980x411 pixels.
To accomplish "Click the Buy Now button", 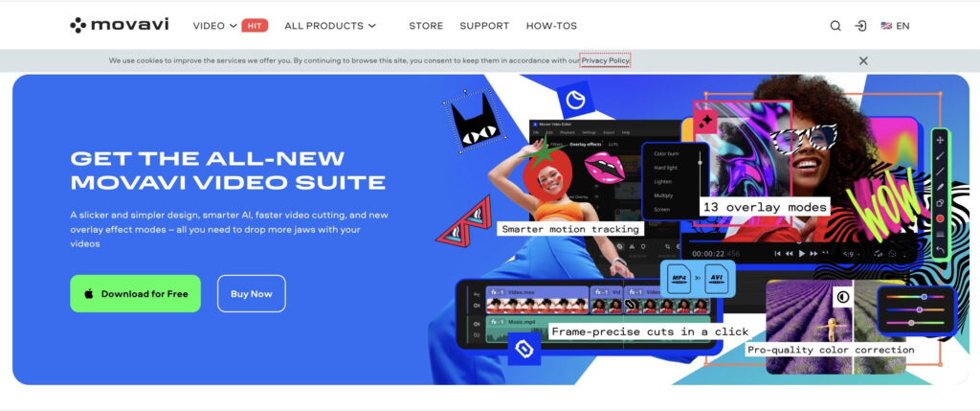I will click(x=251, y=294).
